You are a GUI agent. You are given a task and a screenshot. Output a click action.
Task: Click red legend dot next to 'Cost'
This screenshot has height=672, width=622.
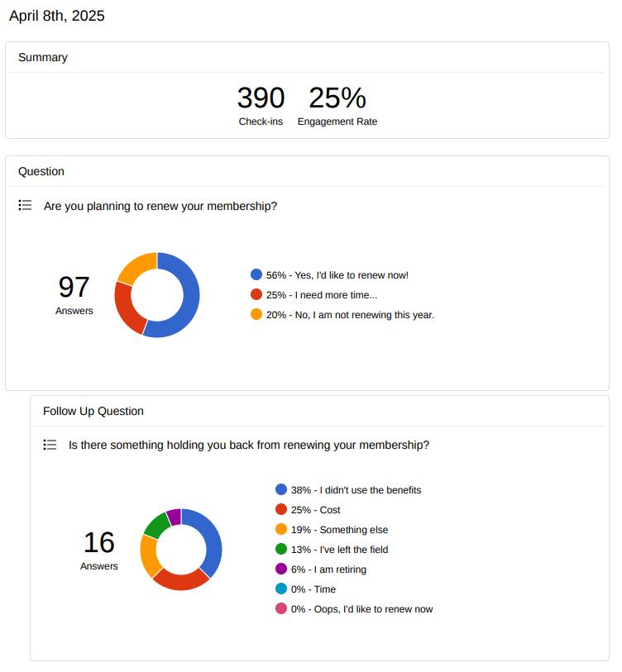pos(281,509)
